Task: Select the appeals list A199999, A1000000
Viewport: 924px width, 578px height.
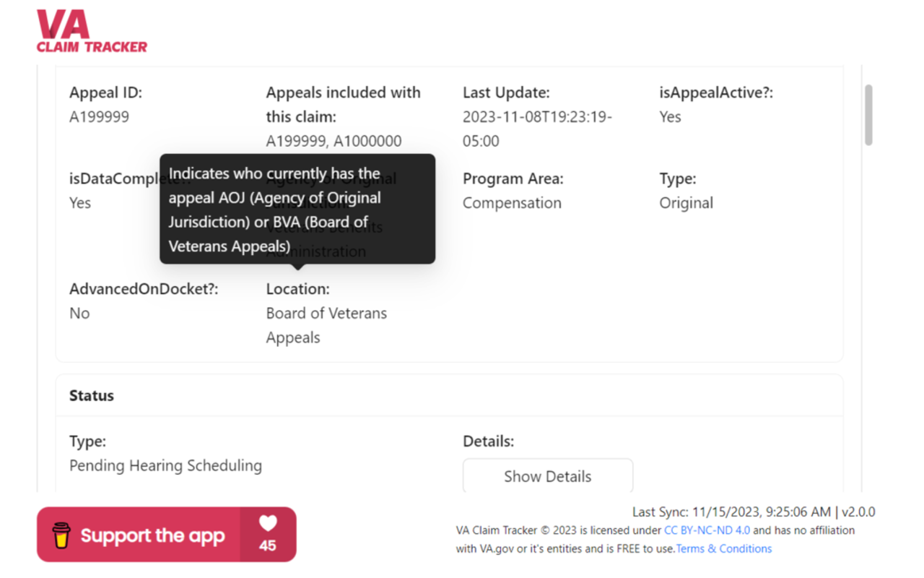Action: point(334,141)
